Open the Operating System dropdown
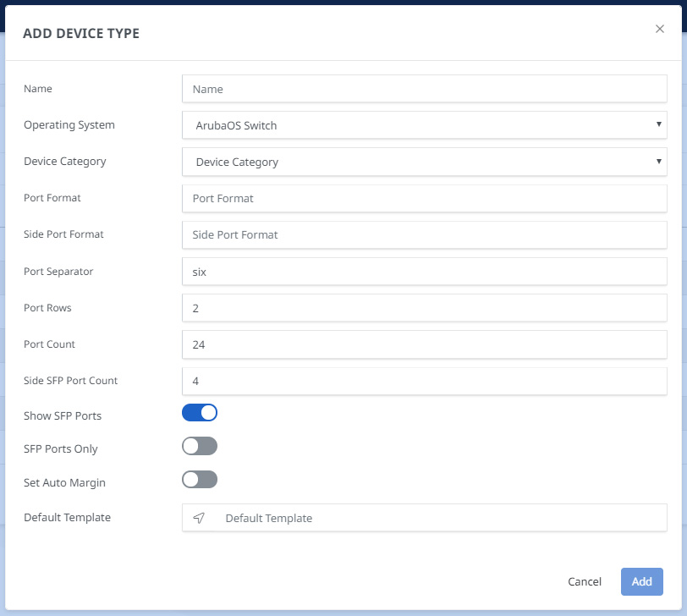Screen dimensions: 687x616 [423, 125]
